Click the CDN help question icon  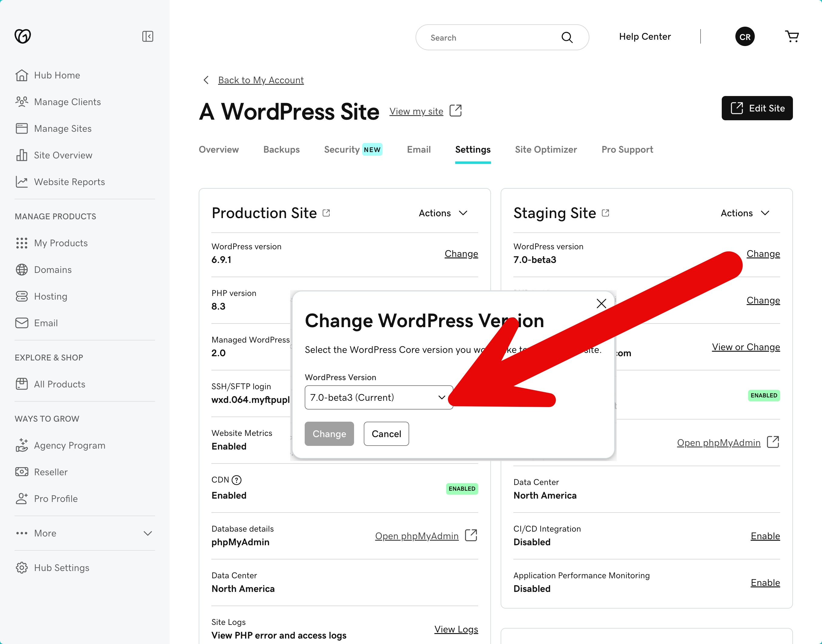pyautogui.click(x=237, y=480)
